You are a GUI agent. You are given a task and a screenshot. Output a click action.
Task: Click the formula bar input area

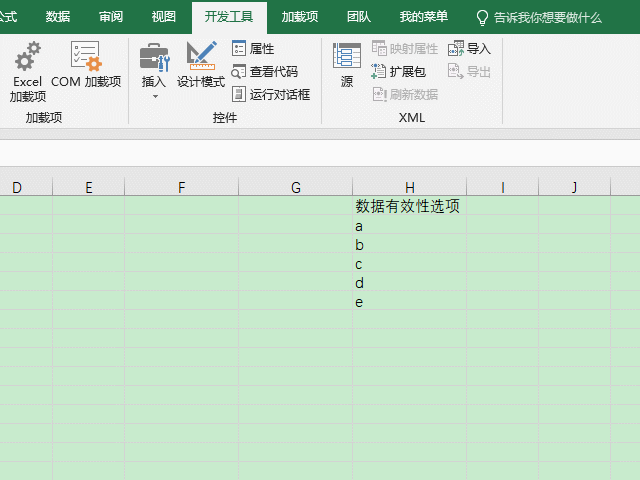coord(320,153)
